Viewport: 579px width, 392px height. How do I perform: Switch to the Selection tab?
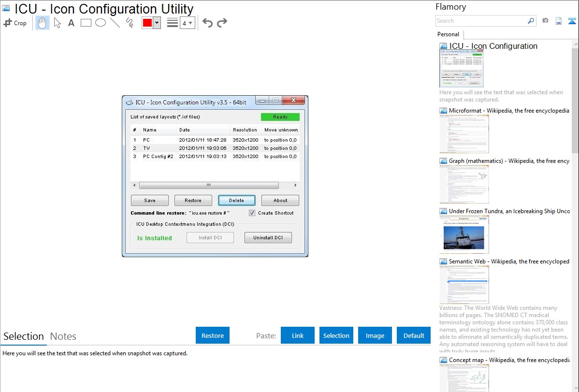click(x=24, y=336)
